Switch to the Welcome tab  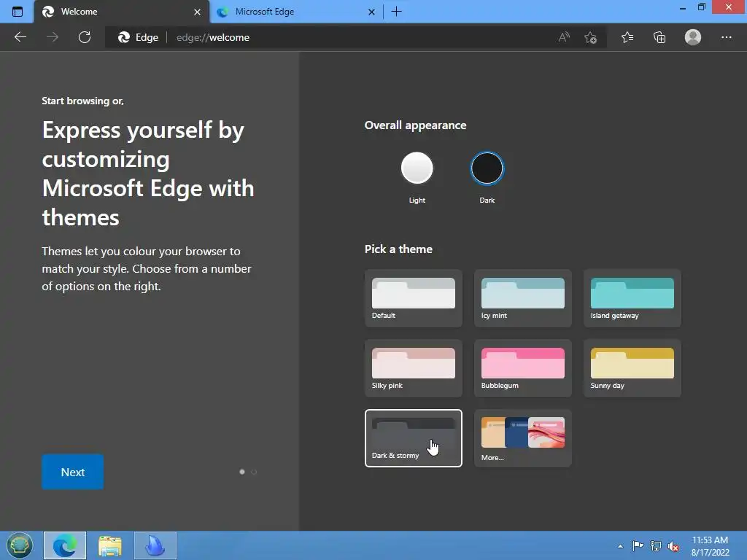pyautogui.click(x=122, y=12)
